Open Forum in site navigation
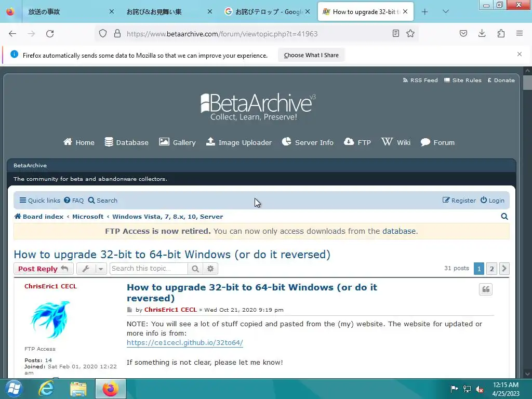The width and height of the screenshot is (532, 399). [437, 142]
